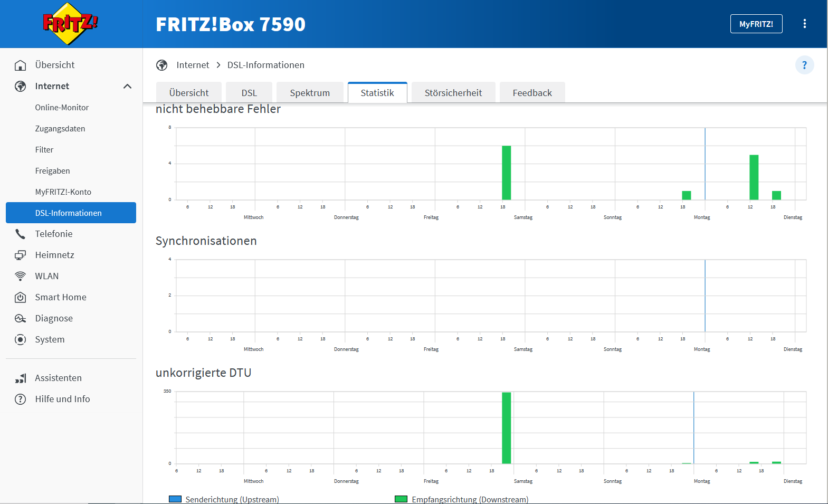
Task: Click the green Empfangsrichtung (Downstream) legend swatch
Action: tap(401, 499)
